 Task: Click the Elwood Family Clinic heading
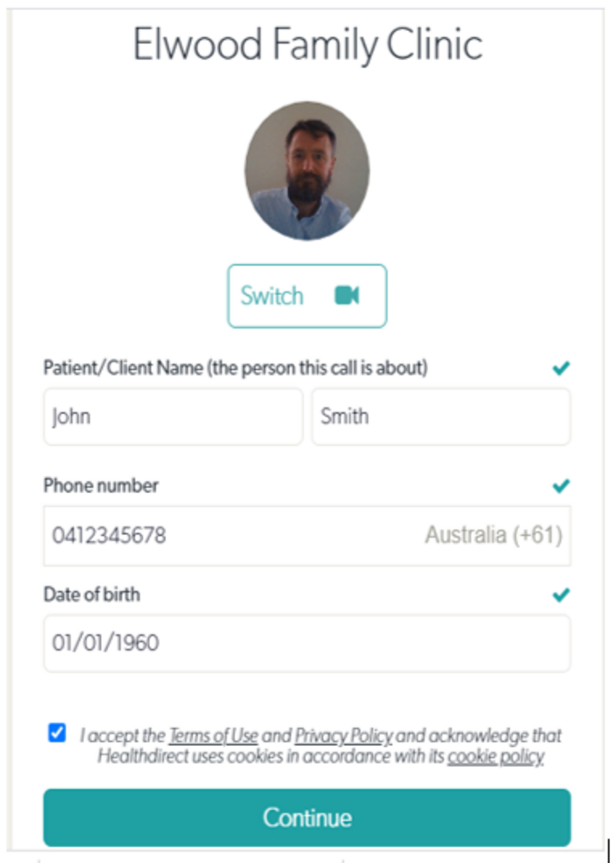[308, 44]
